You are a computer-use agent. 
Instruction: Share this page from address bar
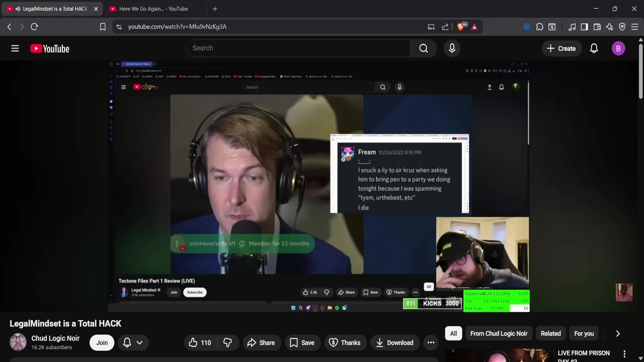[x=445, y=27]
